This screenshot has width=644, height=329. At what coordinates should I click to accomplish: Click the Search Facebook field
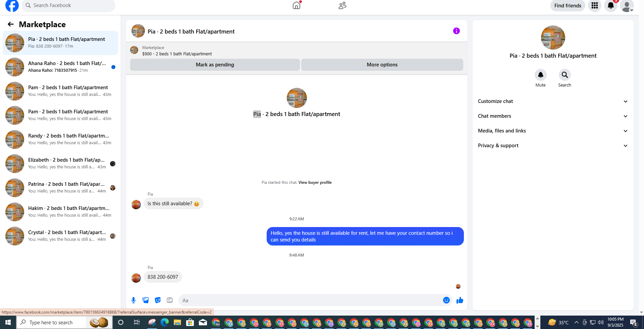pos(68,5)
